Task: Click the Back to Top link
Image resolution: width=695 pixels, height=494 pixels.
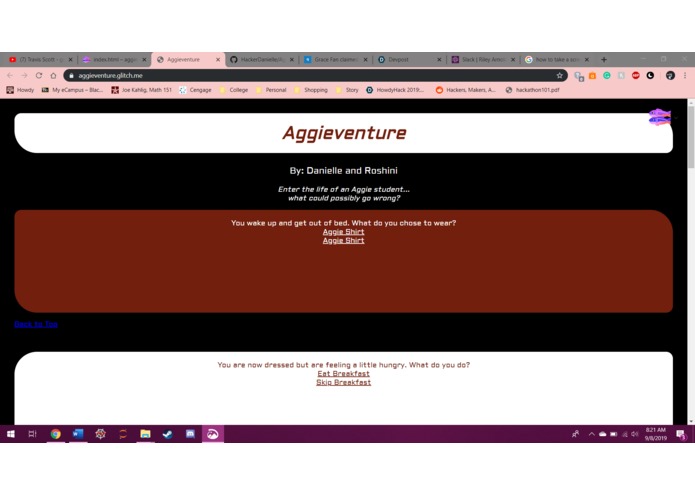Action: coord(36,324)
